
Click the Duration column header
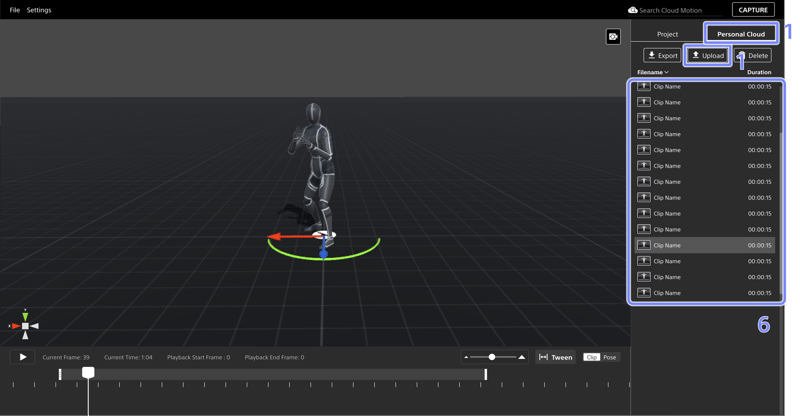(x=759, y=72)
